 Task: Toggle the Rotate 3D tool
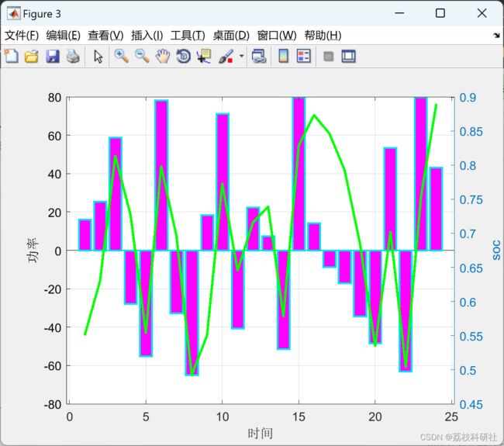[x=184, y=57]
